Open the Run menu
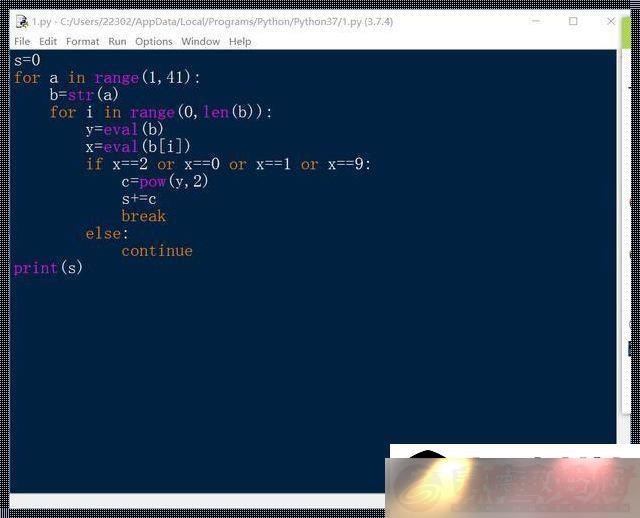Viewport: 640px width, 518px height. 117,42
